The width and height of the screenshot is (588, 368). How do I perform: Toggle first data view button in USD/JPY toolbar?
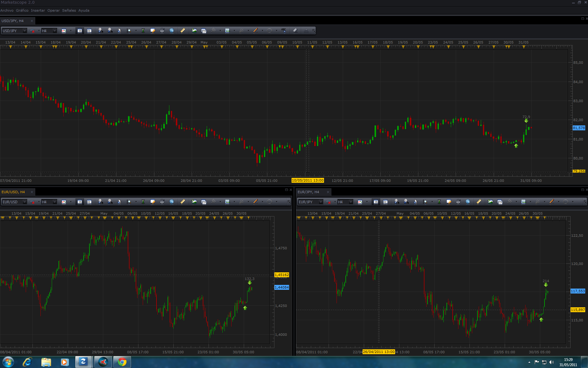coord(80,31)
